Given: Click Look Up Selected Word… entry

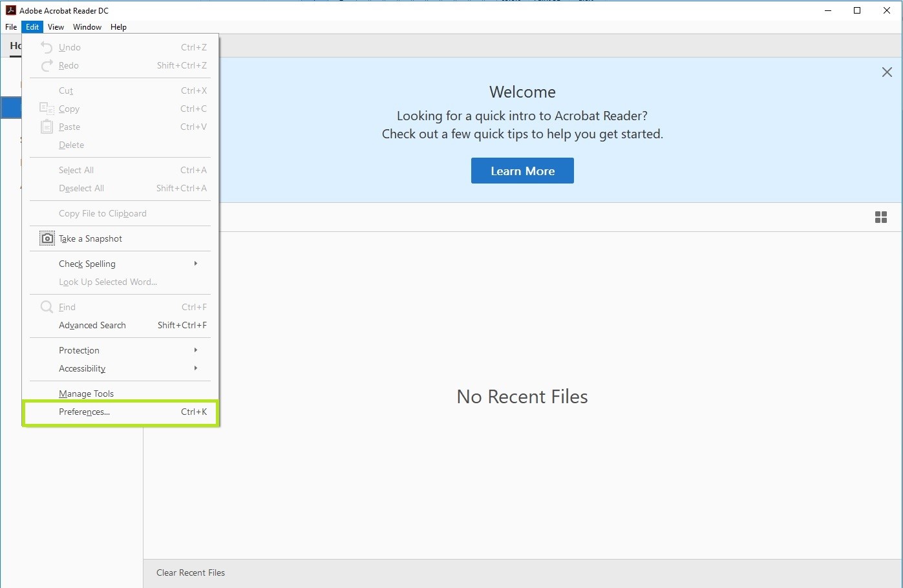Looking at the screenshot, I should tap(120, 282).
